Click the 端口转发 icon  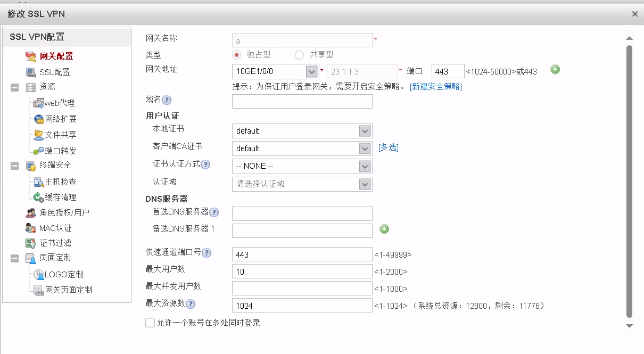click(38, 151)
